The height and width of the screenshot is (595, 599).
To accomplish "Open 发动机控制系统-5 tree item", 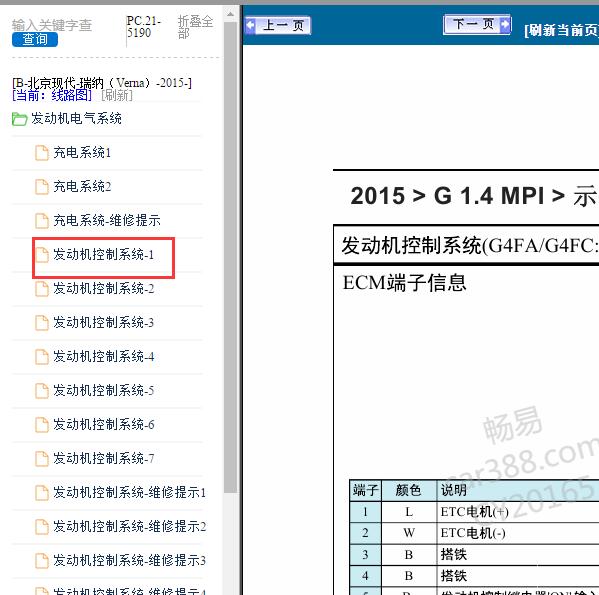I will [104, 390].
